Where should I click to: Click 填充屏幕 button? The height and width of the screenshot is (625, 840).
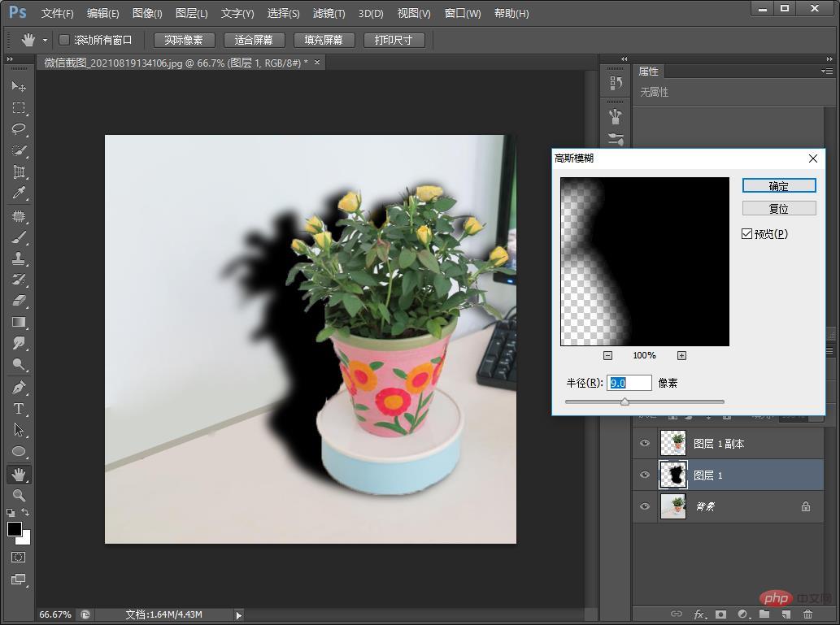point(324,40)
